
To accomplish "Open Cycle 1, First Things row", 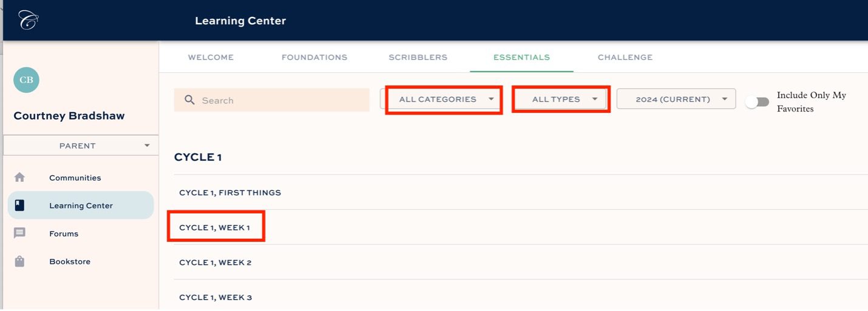I will (230, 193).
